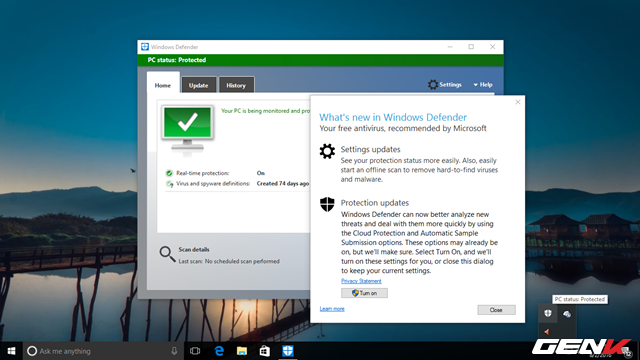Click the 'PC status: Protected' green bar
This screenshot has height=360, width=640.
[320, 60]
